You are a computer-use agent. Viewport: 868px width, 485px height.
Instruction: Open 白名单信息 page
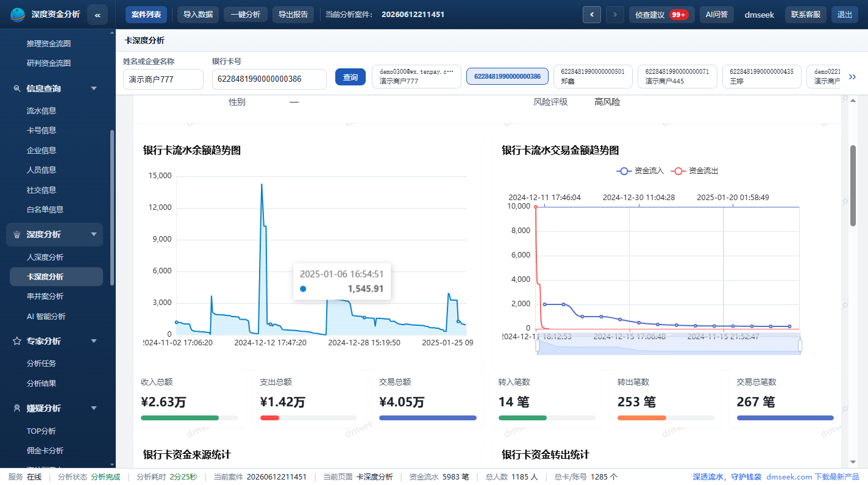tap(45, 210)
